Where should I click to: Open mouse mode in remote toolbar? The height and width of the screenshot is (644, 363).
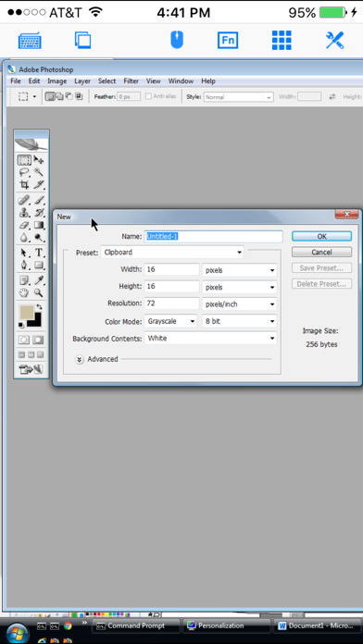tap(177, 40)
